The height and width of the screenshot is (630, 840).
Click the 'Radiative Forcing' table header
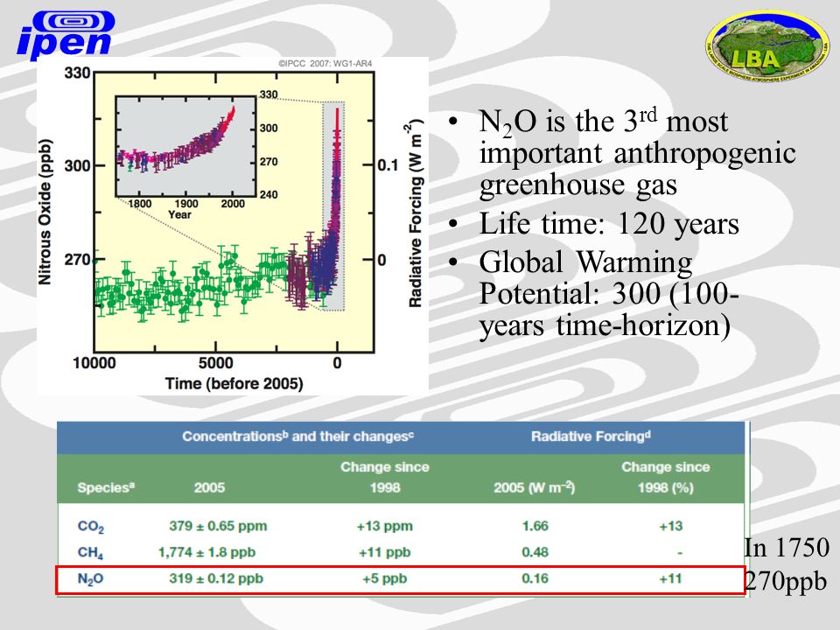(591, 437)
